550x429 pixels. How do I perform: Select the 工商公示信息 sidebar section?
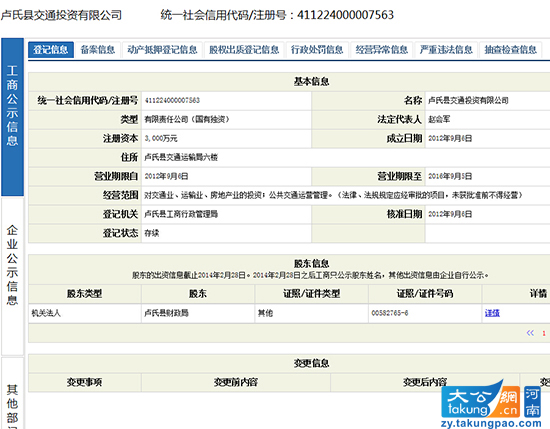(12, 117)
